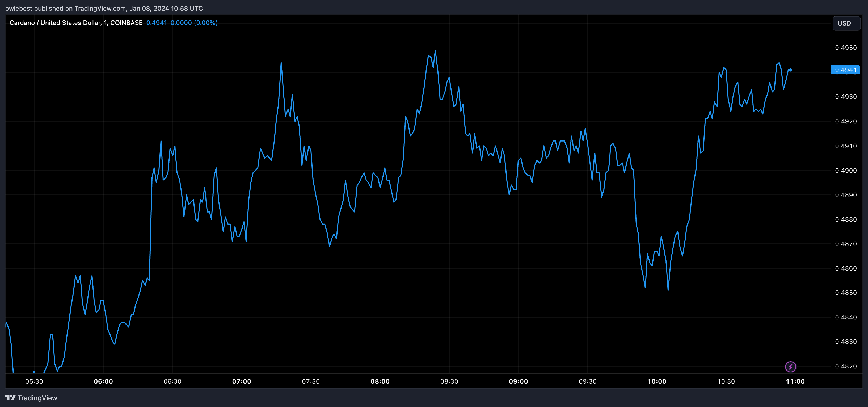868x407 pixels.
Task: Click the published on TradingView.com caption
Action: pos(104,8)
